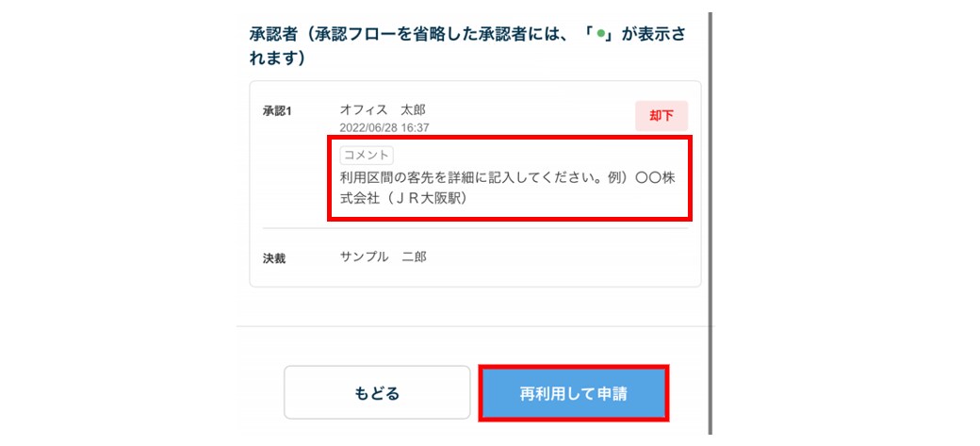Click empty space right of "サンプル 二郎"
This screenshot has width=980, height=446.
pyautogui.click(x=565, y=256)
